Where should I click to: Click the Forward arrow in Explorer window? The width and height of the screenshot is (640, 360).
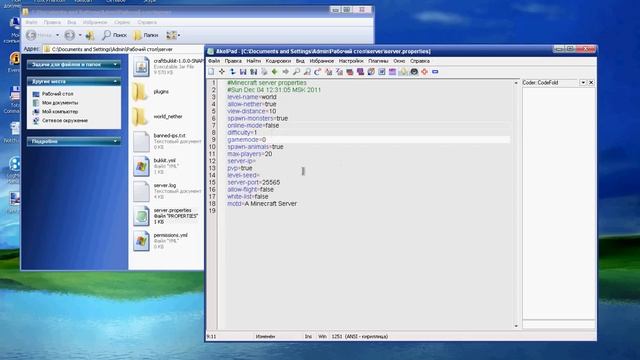pyautogui.click(x=69, y=35)
